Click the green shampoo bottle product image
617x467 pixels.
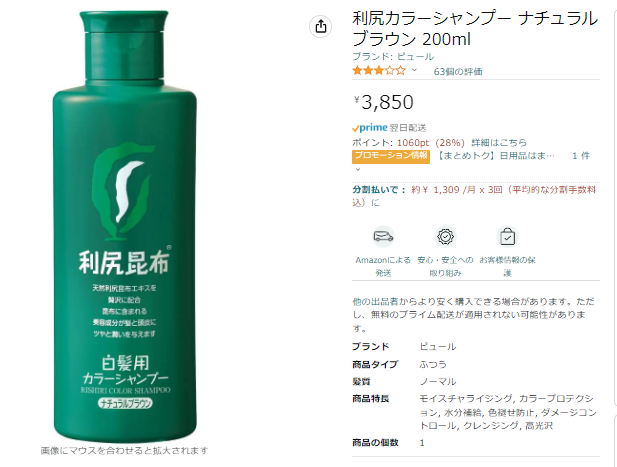(125, 226)
